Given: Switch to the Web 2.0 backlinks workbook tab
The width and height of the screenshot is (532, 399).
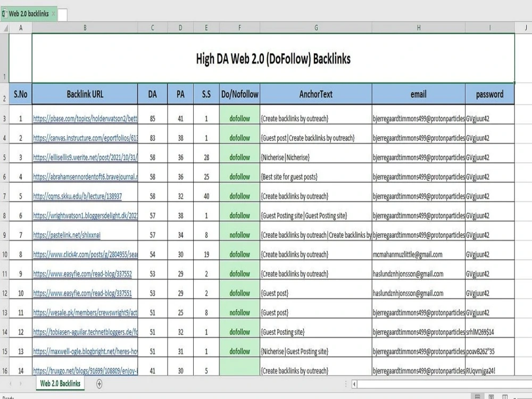Looking at the screenshot, I should tap(29, 14).
